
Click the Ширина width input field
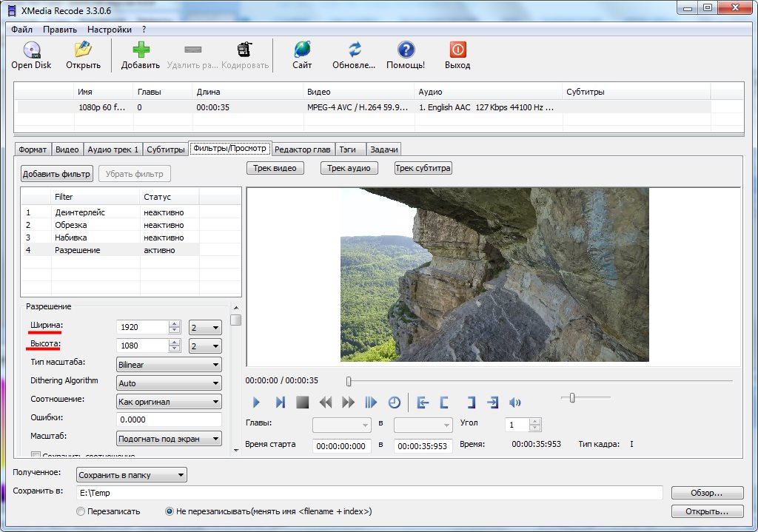click(x=142, y=327)
